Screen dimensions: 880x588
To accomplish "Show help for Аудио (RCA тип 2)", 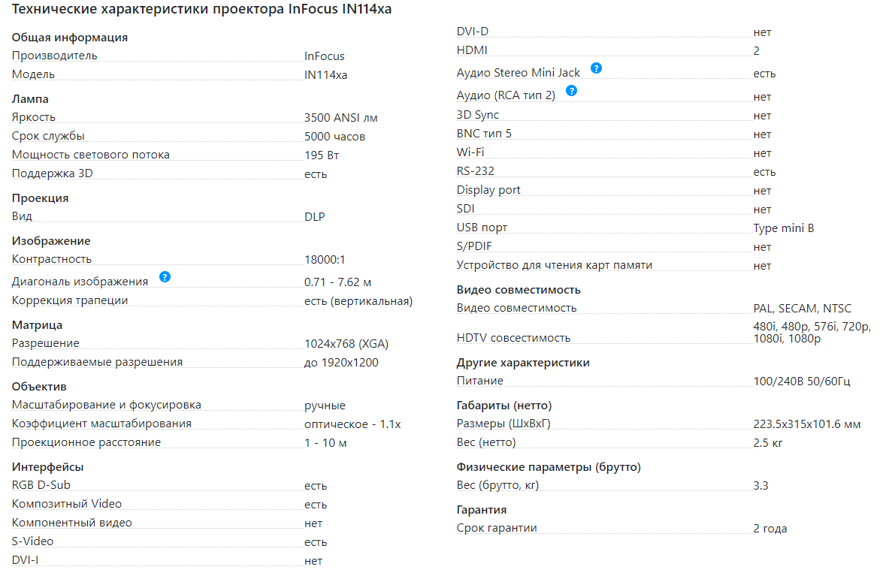I will click(x=571, y=90).
